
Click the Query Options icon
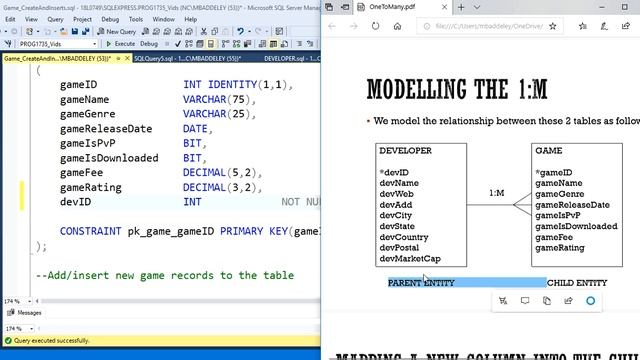click(x=200, y=44)
